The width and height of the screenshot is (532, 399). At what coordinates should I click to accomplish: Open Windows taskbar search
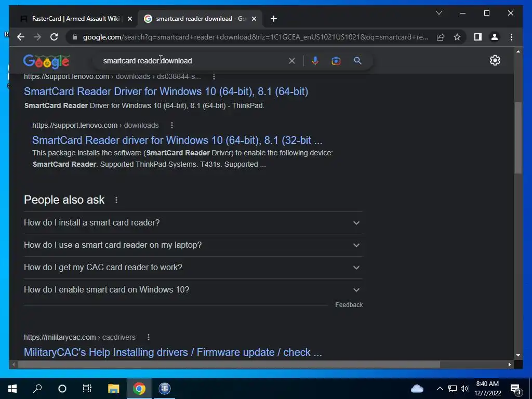[37, 389]
